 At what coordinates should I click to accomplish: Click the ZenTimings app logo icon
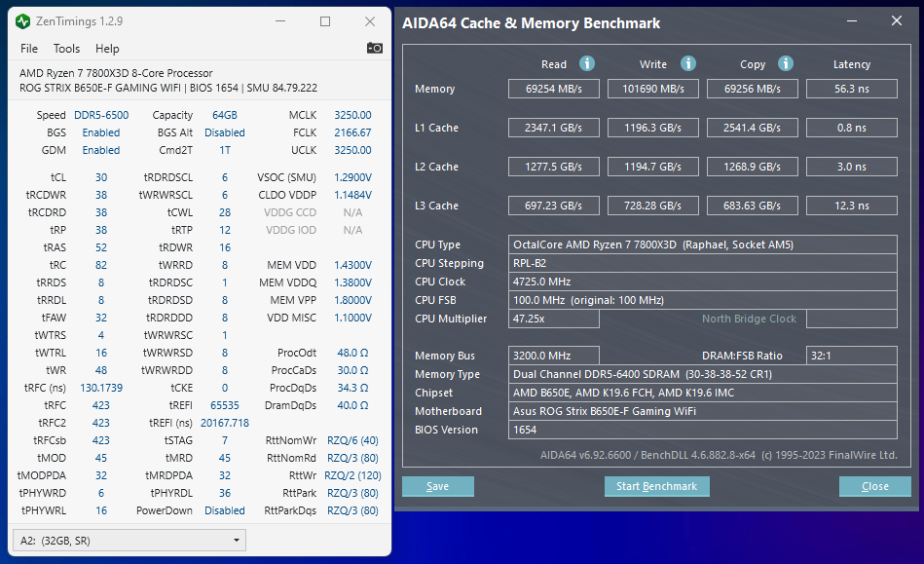point(23,21)
